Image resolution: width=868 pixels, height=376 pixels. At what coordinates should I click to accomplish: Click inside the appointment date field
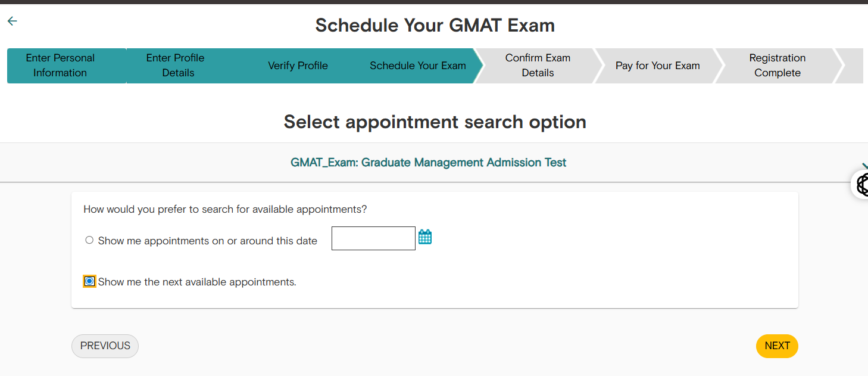pos(373,238)
